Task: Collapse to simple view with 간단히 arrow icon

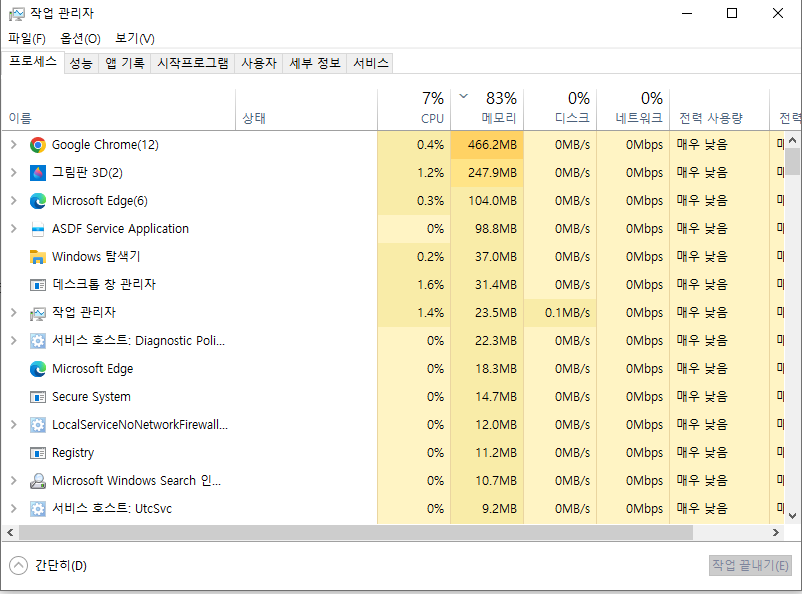Action: pos(18,565)
